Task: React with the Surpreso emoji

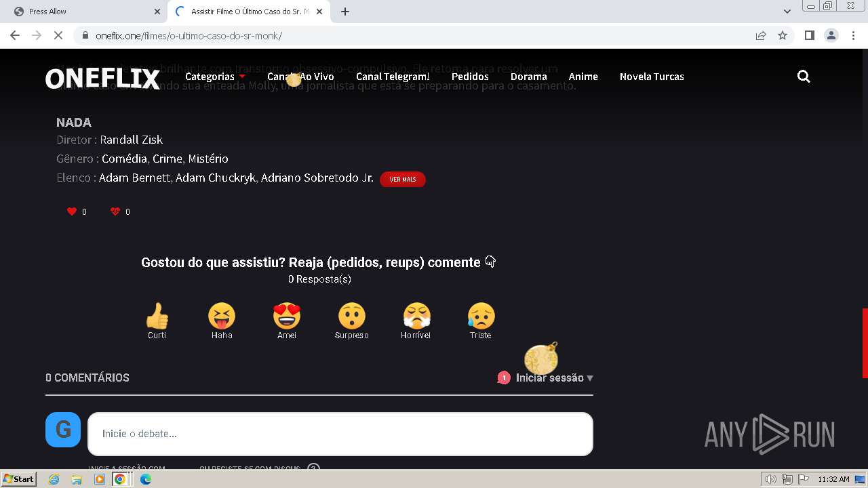Action: click(x=352, y=316)
